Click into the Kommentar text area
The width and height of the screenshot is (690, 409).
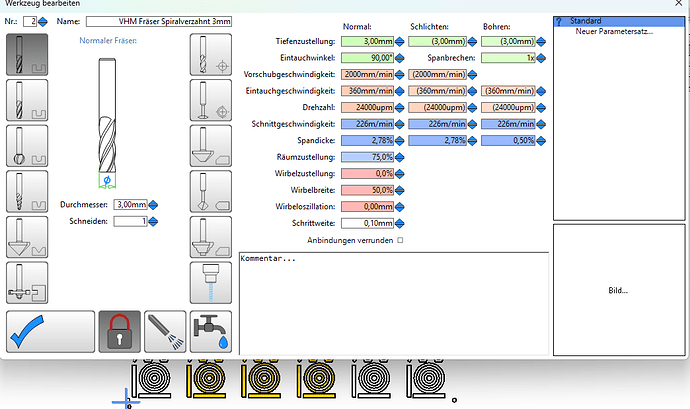(x=394, y=304)
